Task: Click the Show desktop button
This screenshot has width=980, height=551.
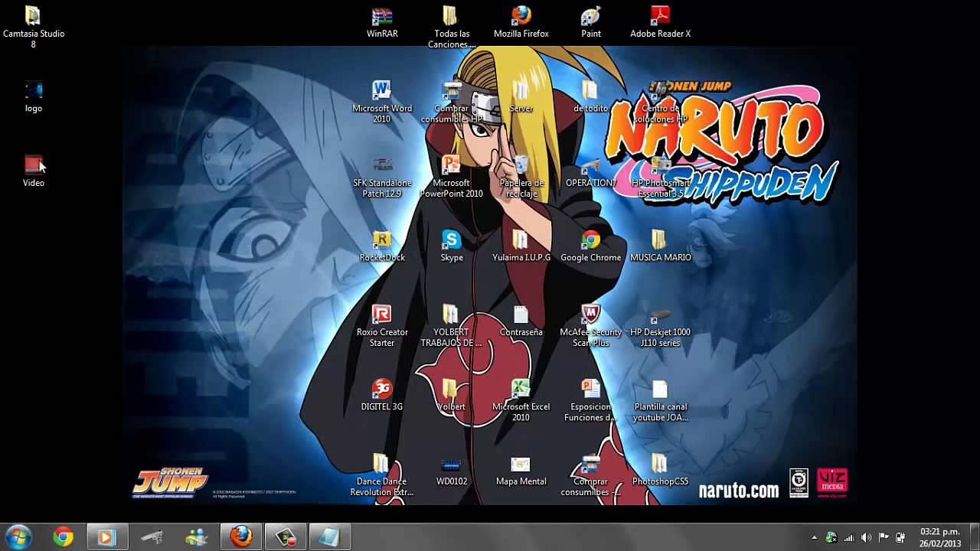Action: pos(975,536)
